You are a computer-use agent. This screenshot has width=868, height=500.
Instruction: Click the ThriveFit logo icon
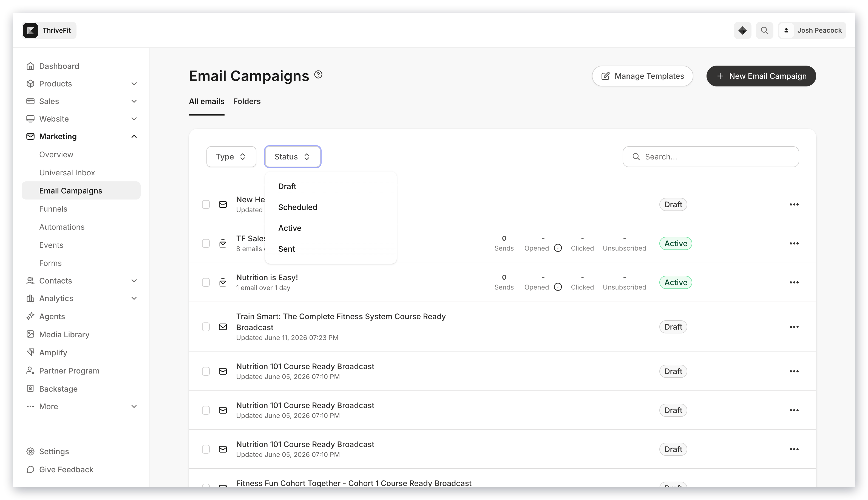click(x=30, y=30)
